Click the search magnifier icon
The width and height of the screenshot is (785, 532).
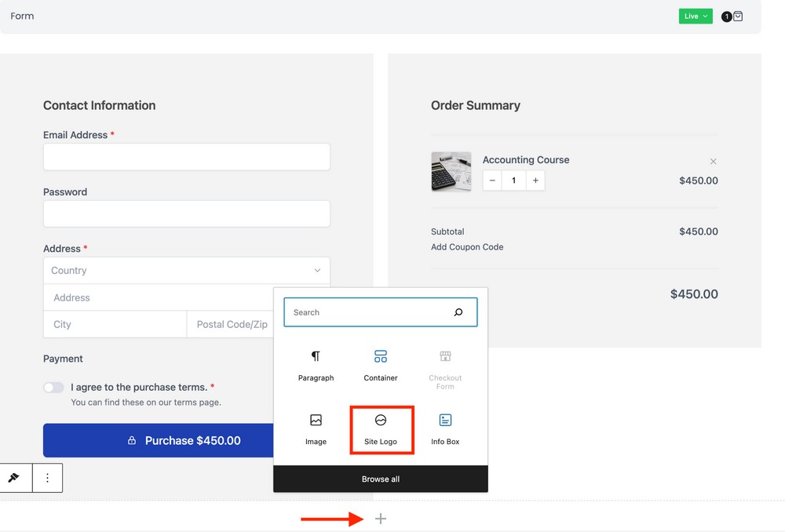[x=458, y=312]
